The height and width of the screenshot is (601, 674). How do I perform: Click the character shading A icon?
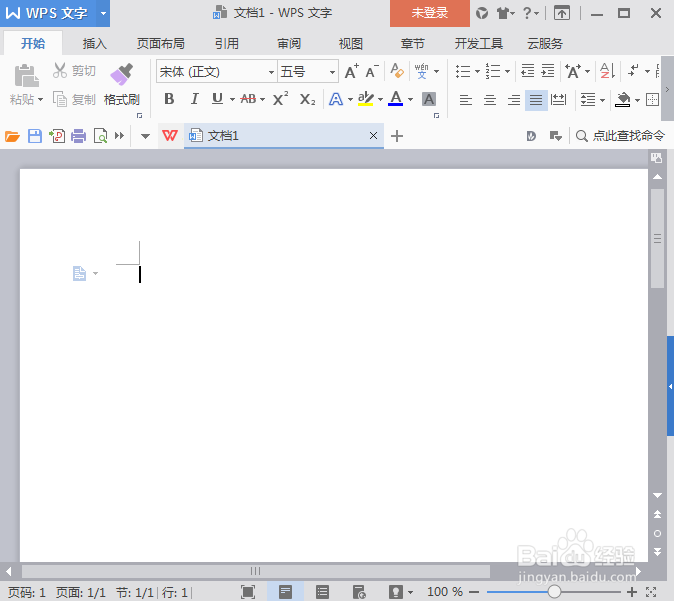pyautogui.click(x=429, y=99)
